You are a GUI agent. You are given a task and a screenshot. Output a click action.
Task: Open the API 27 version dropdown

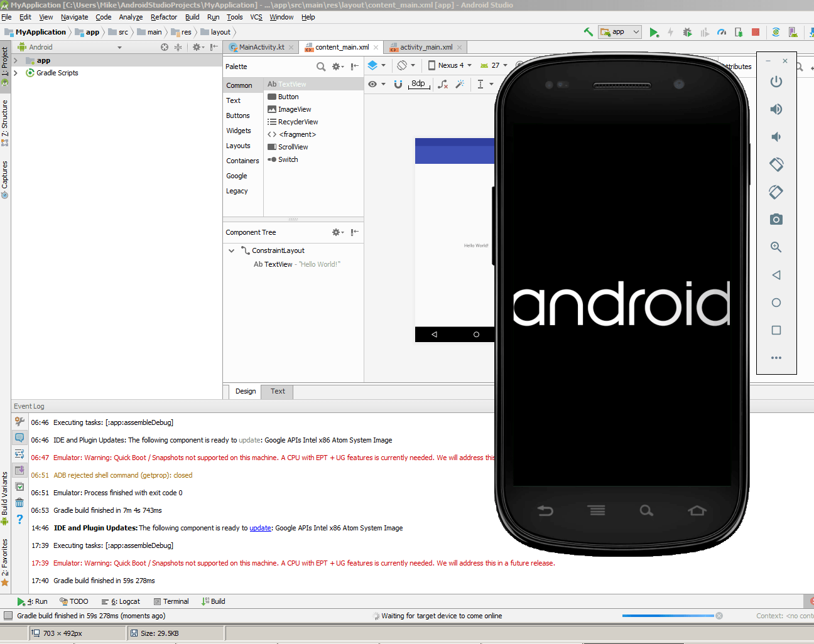(x=494, y=65)
